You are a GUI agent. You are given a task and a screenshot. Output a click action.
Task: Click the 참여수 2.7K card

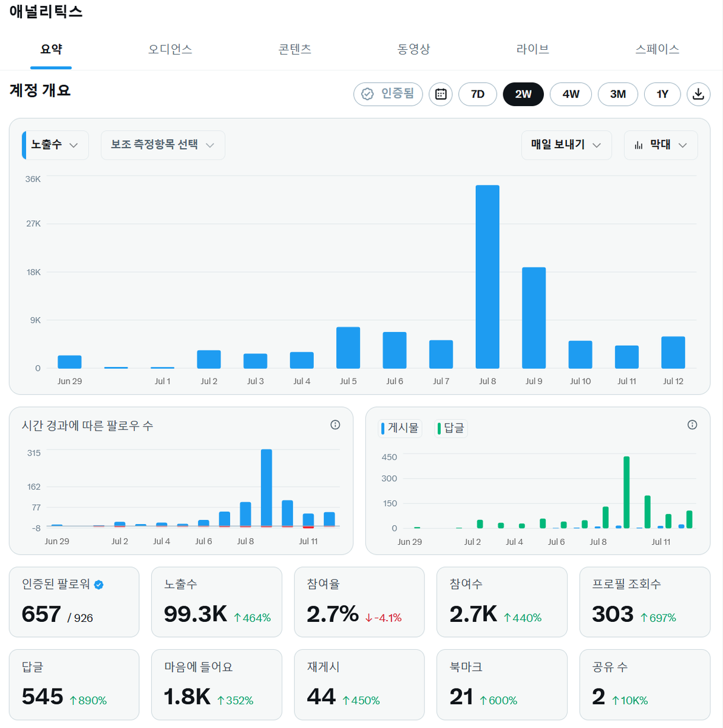(502, 602)
